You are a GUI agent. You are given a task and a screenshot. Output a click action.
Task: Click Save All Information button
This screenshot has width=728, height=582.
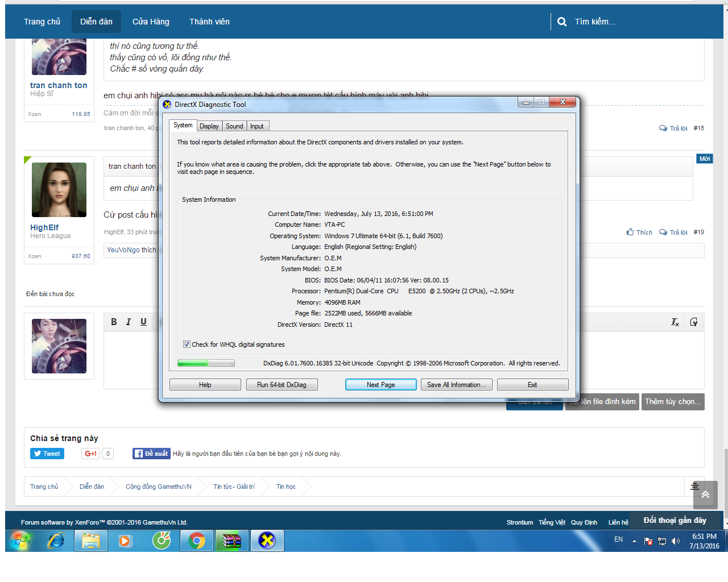(x=456, y=385)
